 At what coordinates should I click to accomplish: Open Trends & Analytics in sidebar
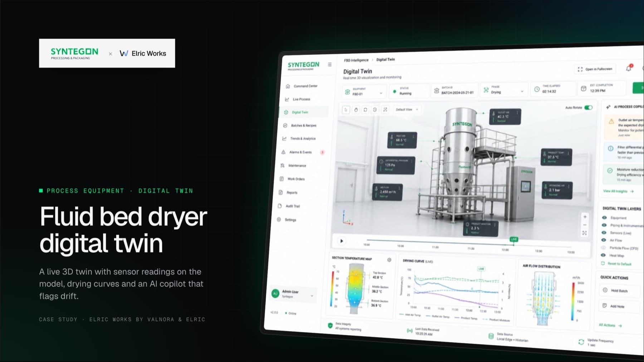[299, 138]
